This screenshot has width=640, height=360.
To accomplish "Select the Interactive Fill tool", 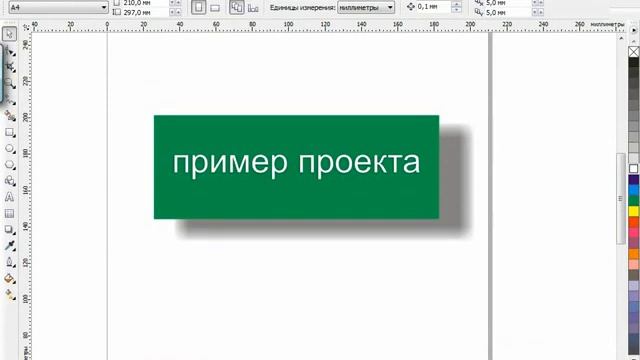I will click(9, 295).
